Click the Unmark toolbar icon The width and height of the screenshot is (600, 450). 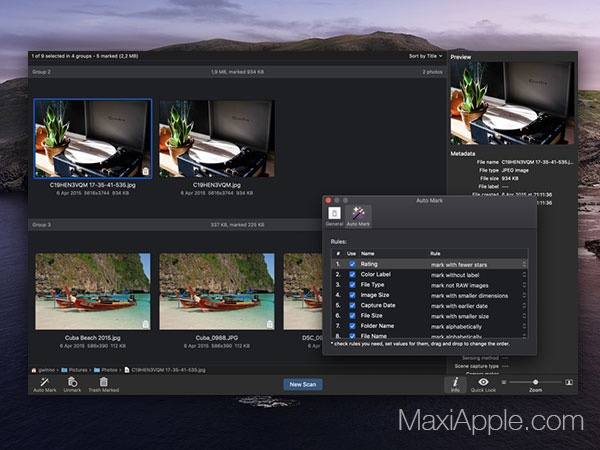click(x=72, y=384)
